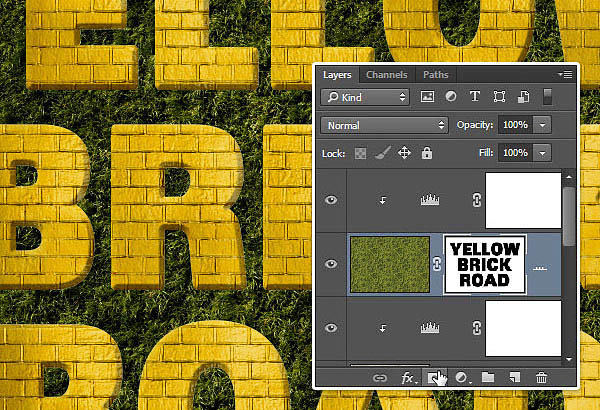Lock all layer attributes padlock

click(427, 153)
